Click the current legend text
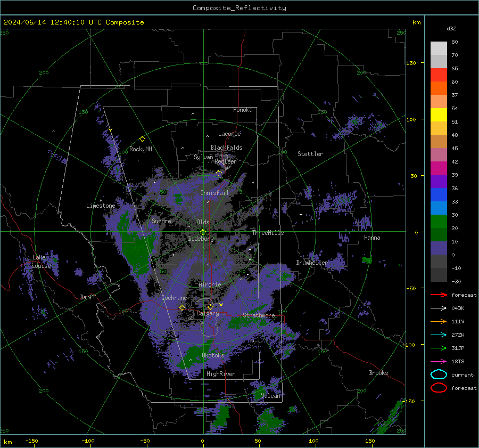Viewport: 479px width, 448px height. point(463,375)
